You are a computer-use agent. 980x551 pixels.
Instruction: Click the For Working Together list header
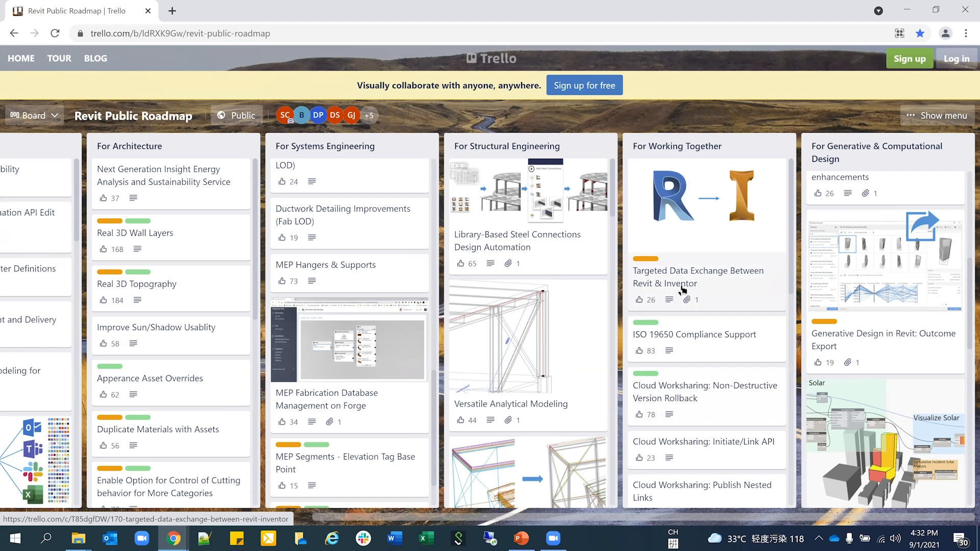pyautogui.click(x=677, y=146)
